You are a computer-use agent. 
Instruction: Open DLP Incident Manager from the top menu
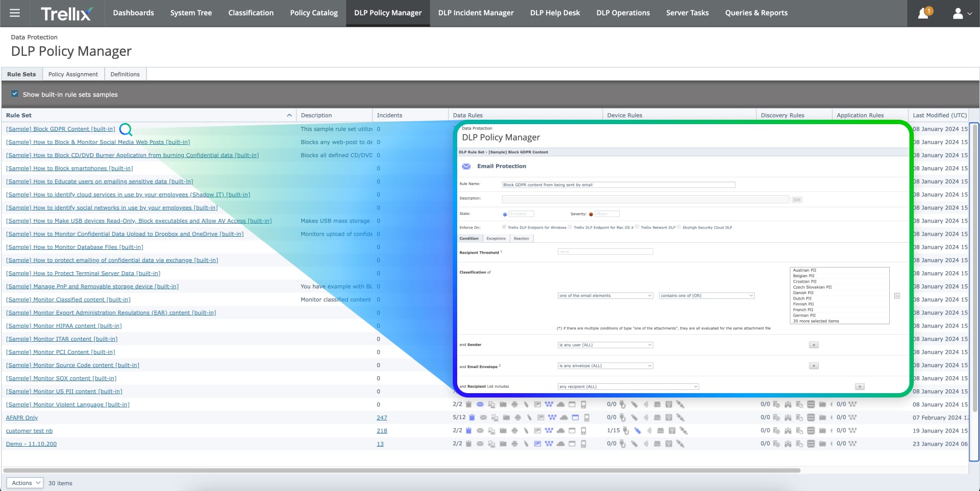(x=476, y=13)
